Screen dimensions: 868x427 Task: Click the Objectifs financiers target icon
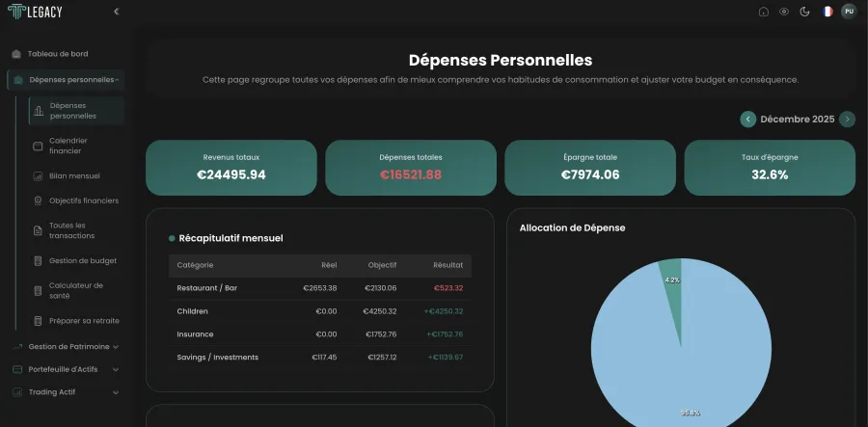pyautogui.click(x=38, y=200)
